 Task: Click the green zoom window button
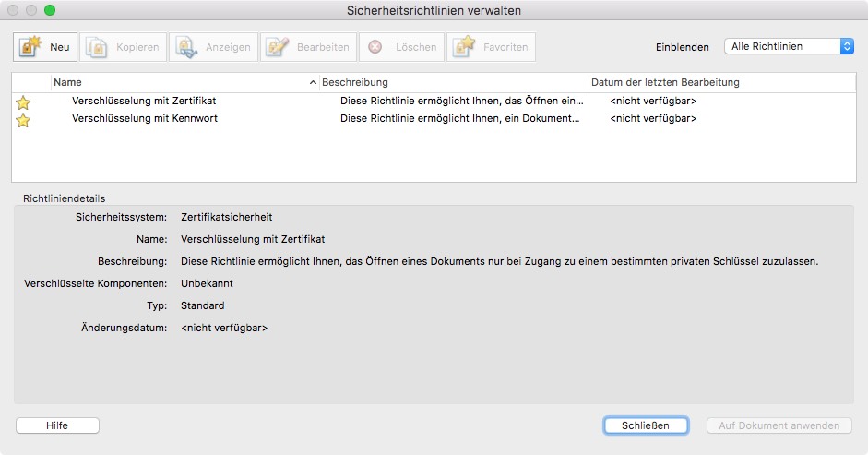(x=50, y=10)
